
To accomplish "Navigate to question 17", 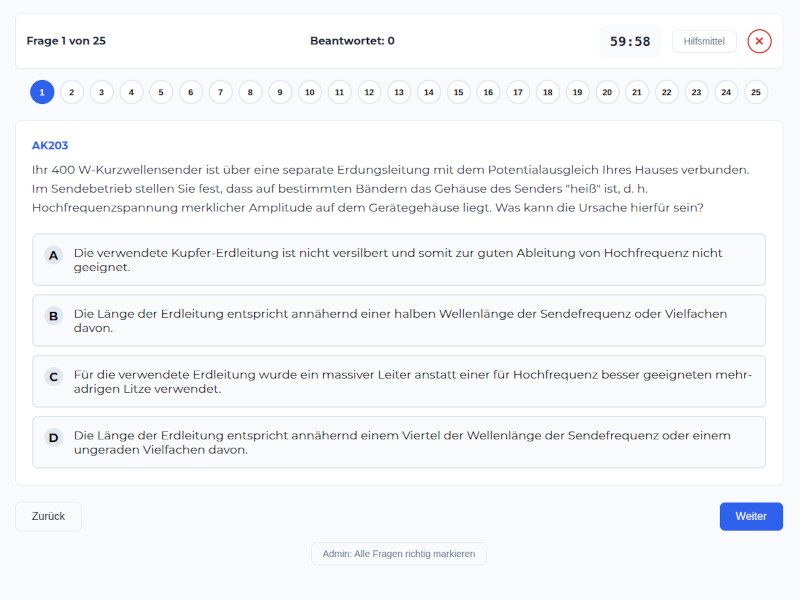I will (x=518, y=92).
